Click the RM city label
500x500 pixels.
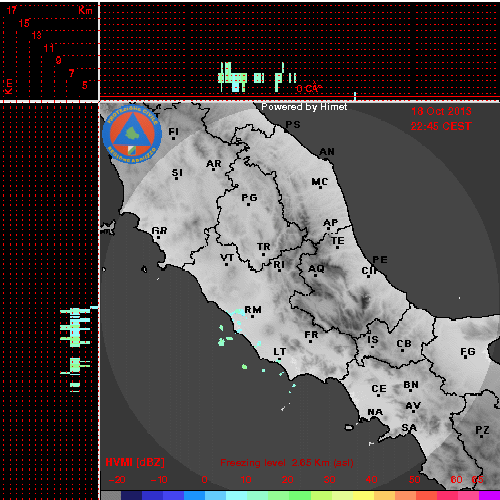253,310
